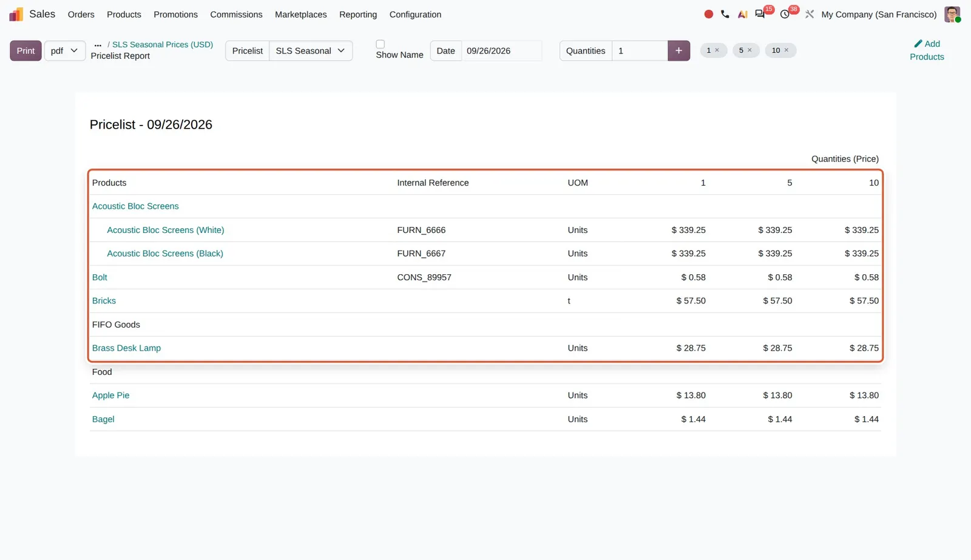The image size is (971, 560).
Task: Click the CONS_89957 reference cell
Action: coord(424,277)
